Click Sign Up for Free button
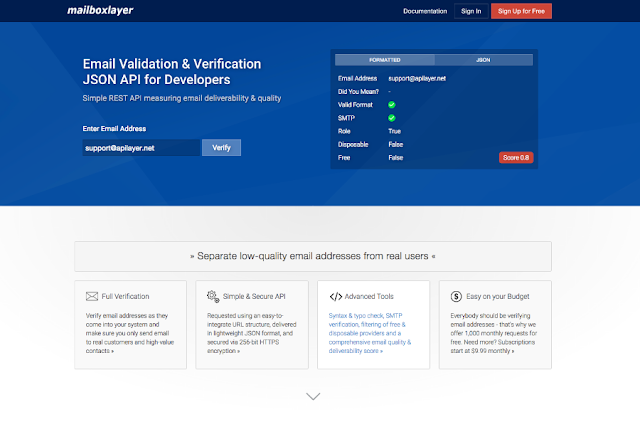 [x=521, y=11]
